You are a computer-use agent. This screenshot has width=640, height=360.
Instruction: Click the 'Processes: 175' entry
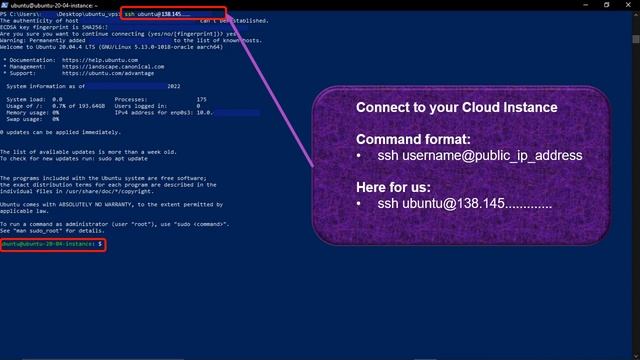[160, 99]
